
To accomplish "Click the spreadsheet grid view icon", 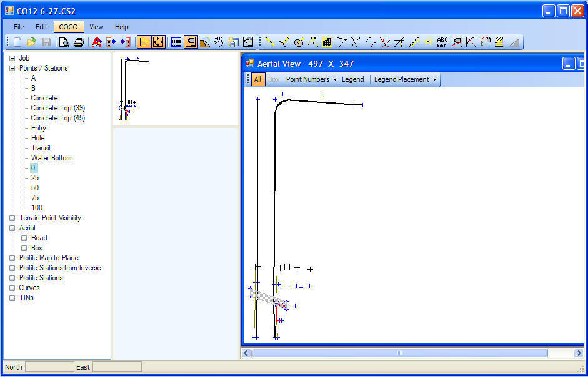I will [176, 42].
